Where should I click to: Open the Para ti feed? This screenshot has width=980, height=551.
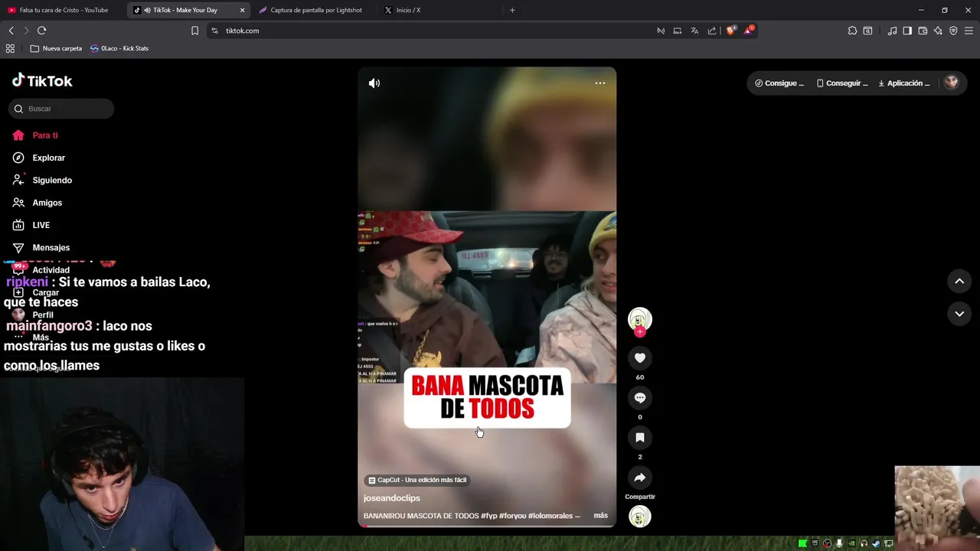tap(35, 135)
